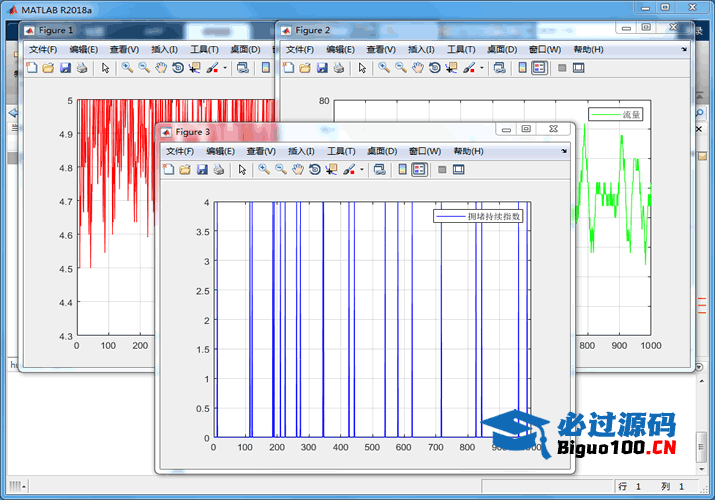Click Save icon in Figure 2 toolbar
The image size is (715, 500).
click(x=322, y=68)
